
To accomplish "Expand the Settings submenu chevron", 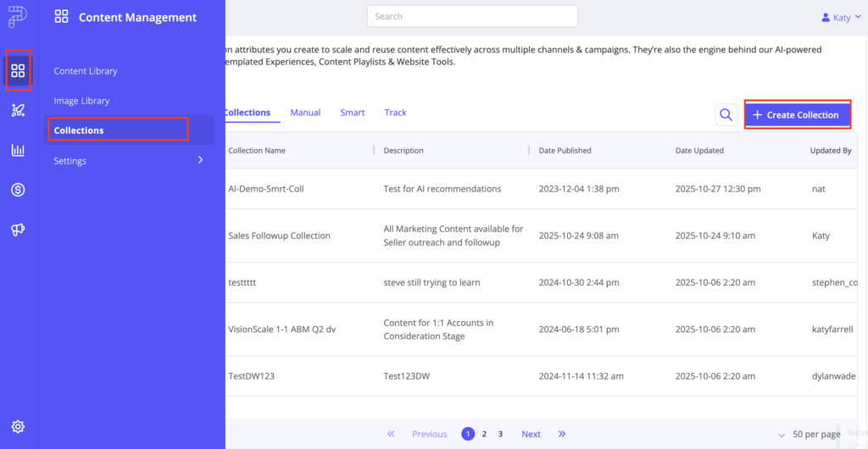I will [x=201, y=160].
